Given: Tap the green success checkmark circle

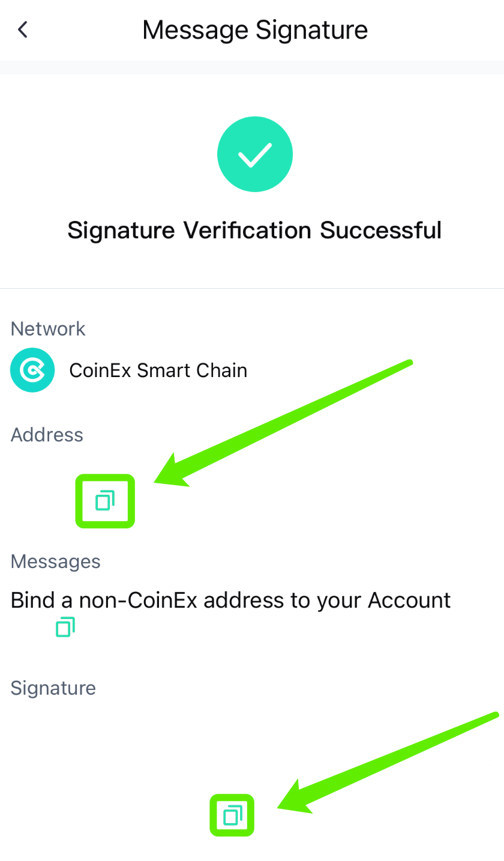Looking at the screenshot, I should (255, 154).
